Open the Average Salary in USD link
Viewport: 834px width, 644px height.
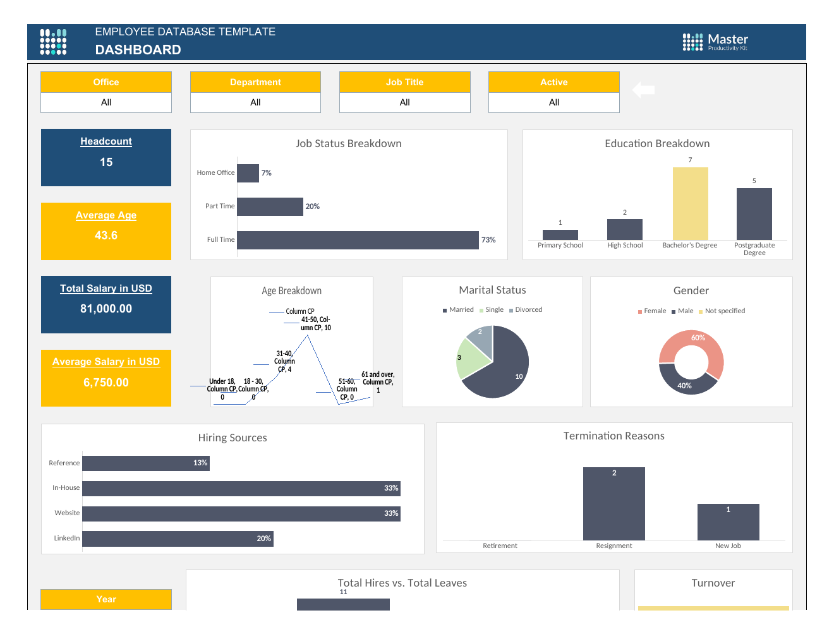coord(106,362)
